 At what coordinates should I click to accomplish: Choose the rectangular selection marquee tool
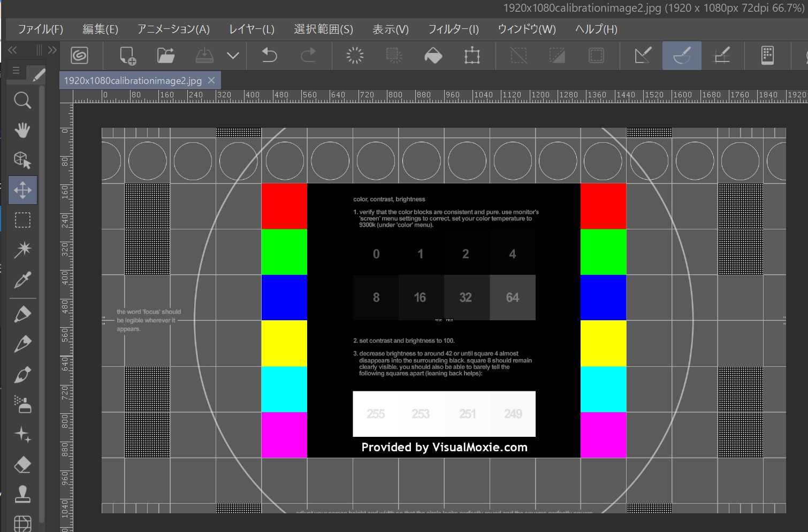point(22,220)
